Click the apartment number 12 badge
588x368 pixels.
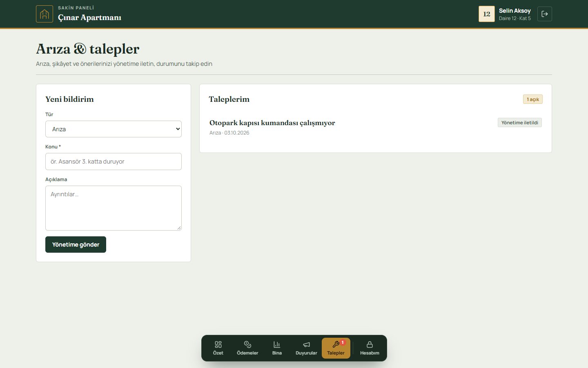[x=487, y=14]
